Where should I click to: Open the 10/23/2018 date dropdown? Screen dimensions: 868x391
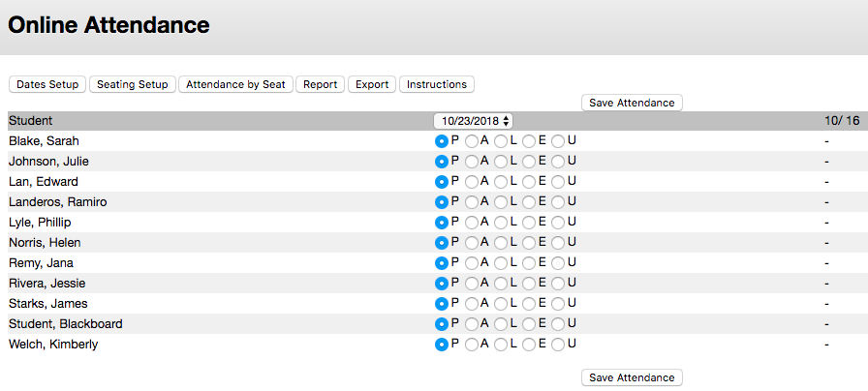click(474, 121)
